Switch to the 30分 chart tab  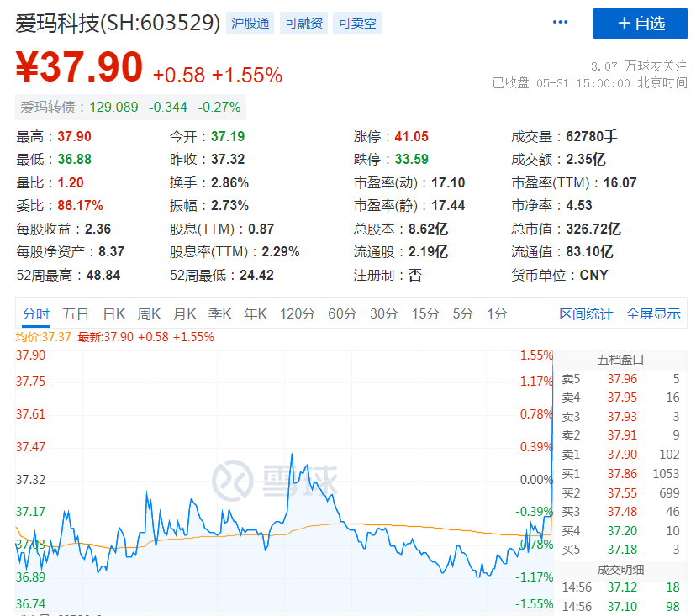click(384, 313)
